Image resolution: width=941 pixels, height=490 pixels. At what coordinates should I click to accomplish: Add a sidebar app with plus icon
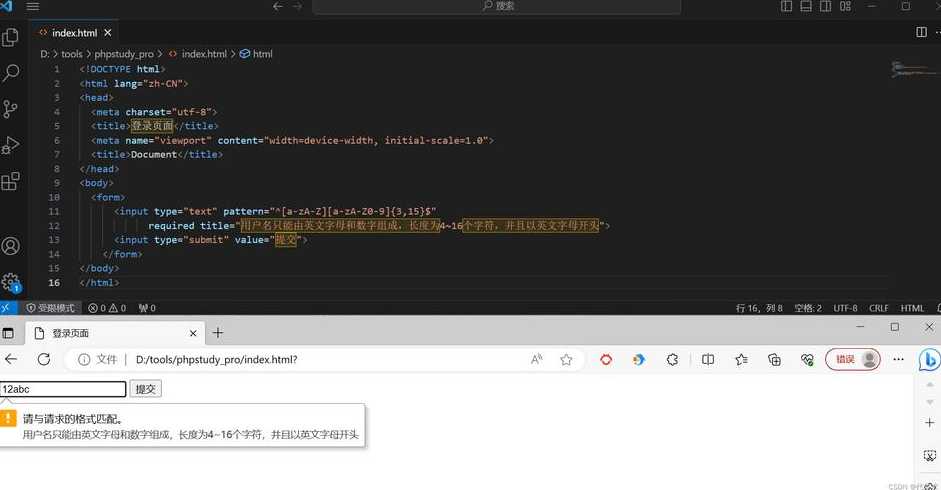pos(930,423)
